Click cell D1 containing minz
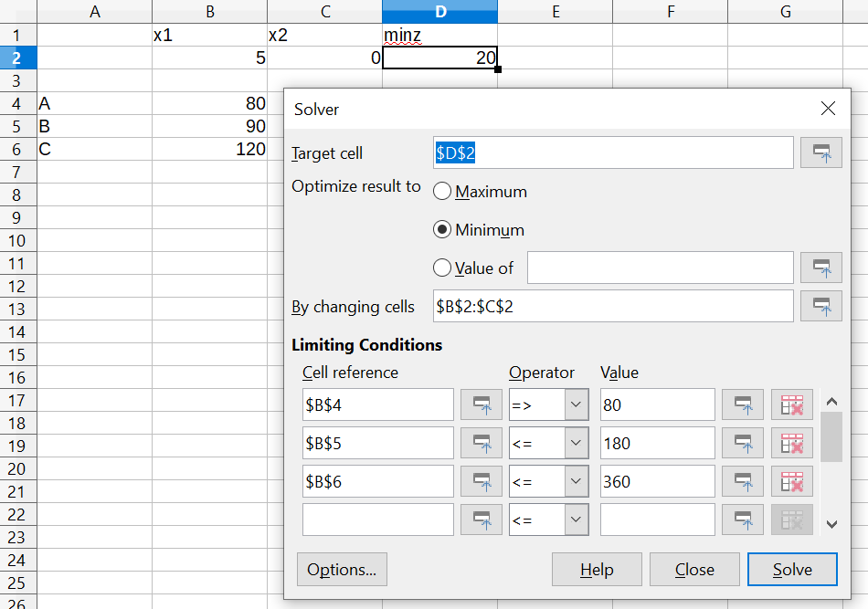Image resolution: width=868 pixels, height=609 pixels. [440, 35]
